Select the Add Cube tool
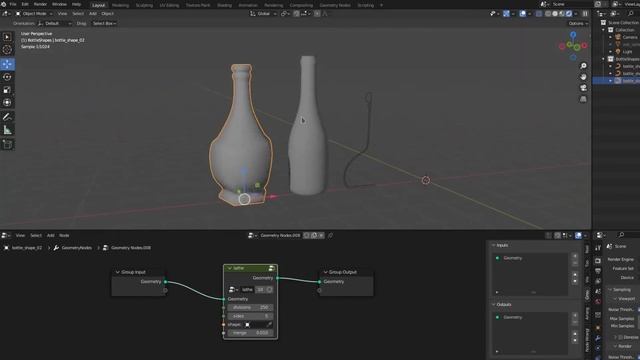Image resolution: width=640 pixels, height=360 pixels. (7, 144)
